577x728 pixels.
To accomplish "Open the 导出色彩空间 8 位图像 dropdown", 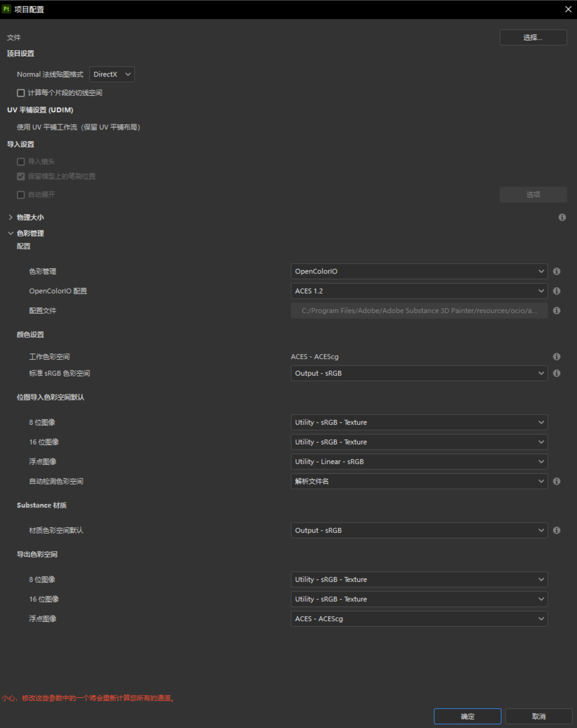I will pos(419,580).
